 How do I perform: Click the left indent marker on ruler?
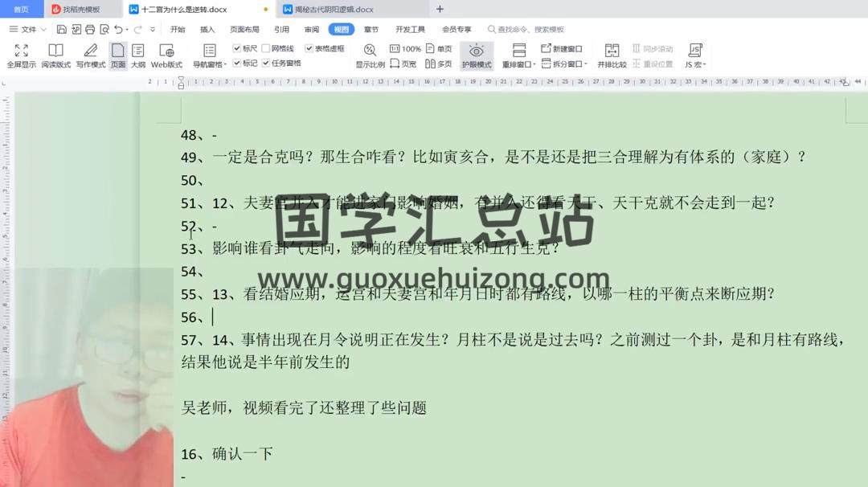(181, 83)
